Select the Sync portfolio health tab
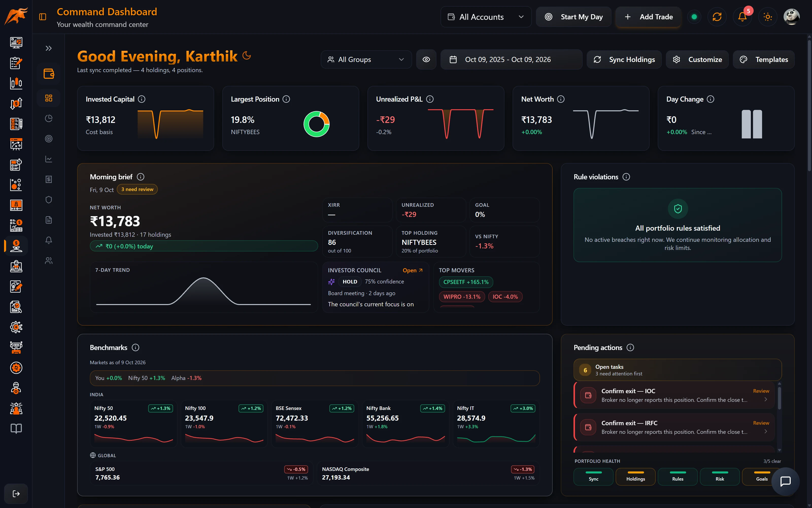Screen dimensions: 812x508 click(x=593, y=477)
